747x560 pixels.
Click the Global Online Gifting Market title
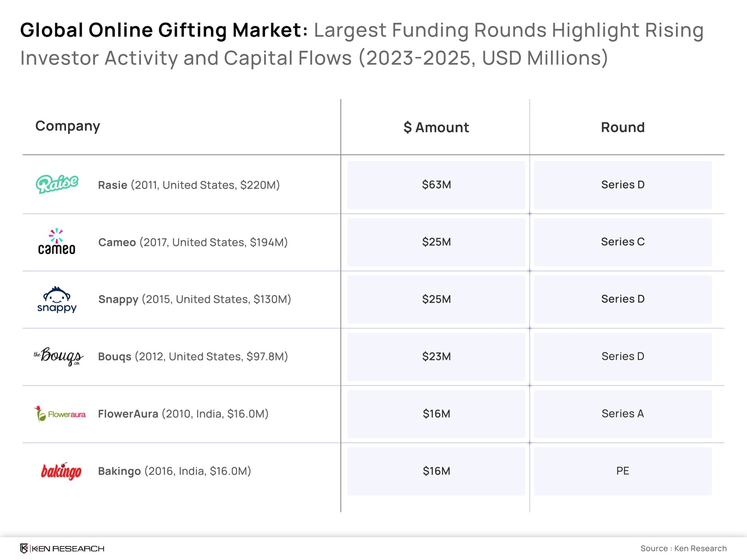click(x=164, y=30)
